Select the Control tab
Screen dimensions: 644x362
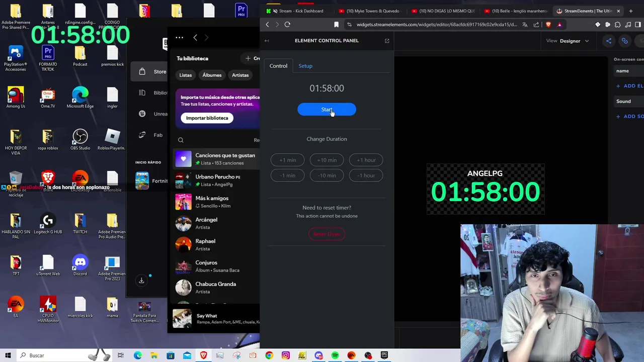point(278,66)
